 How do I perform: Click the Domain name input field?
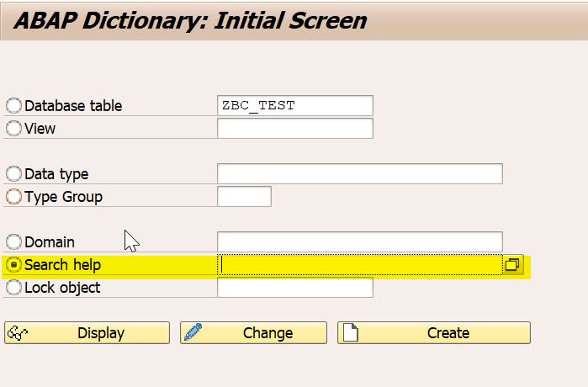(360, 242)
